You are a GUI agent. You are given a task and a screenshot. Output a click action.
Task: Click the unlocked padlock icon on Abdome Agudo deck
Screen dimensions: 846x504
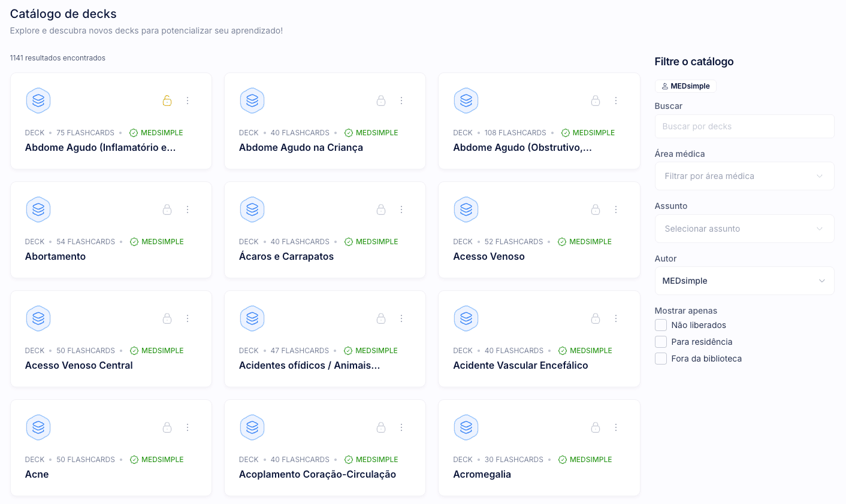click(167, 101)
